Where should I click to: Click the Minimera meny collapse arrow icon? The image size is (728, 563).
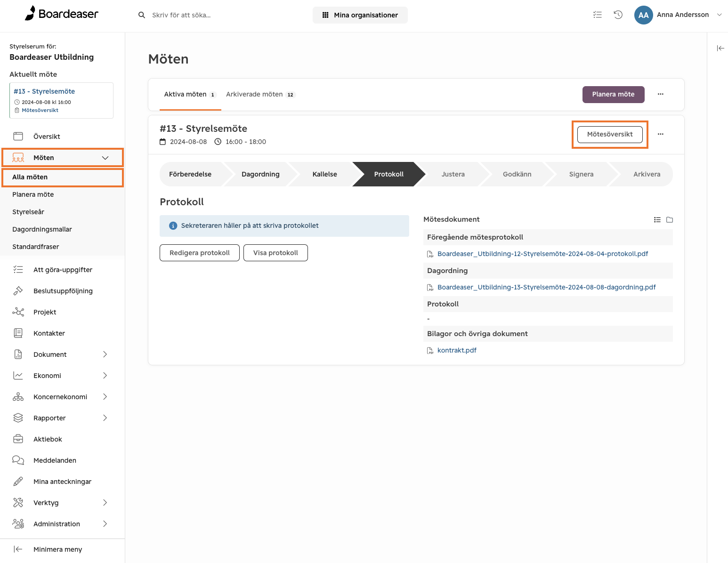pyautogui.click(x=18, y=549)
